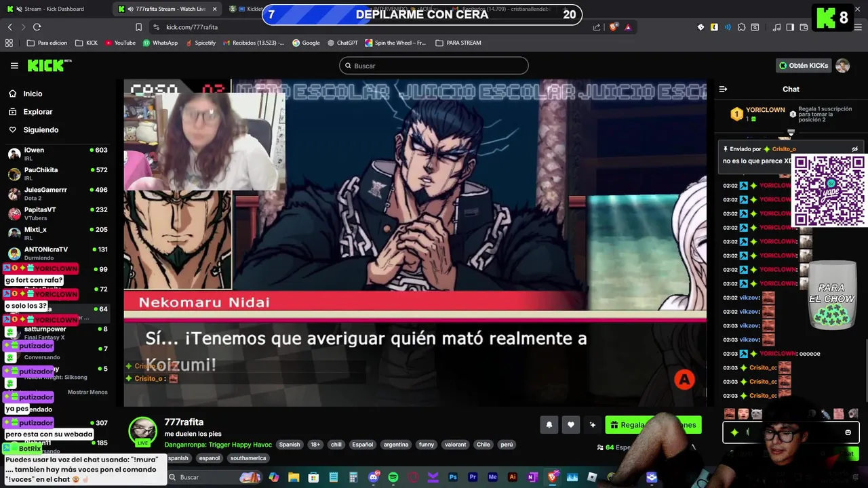This screenshot has height=488, width=868.
Task: Open ANTONIcraTV's followed channel
Action: [58, 253]
